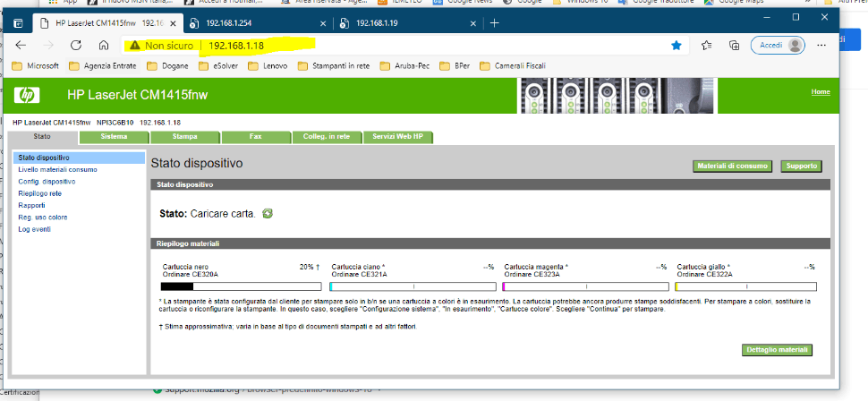Click the Stato: Caricare carta. text
Viewport: 868px width, 401px height.
tap(208, 214)
